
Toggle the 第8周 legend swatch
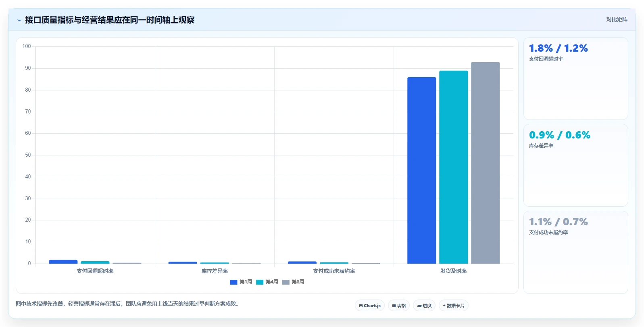pyautogui.click(x=286, y=282)
